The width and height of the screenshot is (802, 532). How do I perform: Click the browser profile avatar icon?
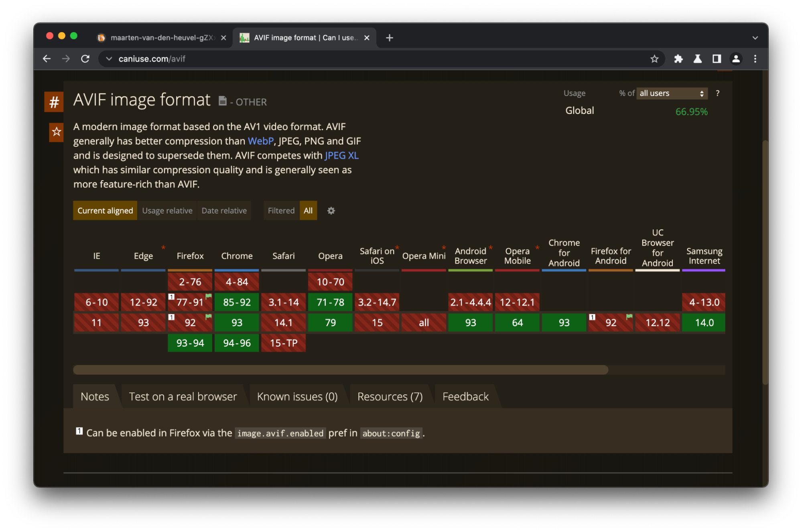tap(736, 59)
